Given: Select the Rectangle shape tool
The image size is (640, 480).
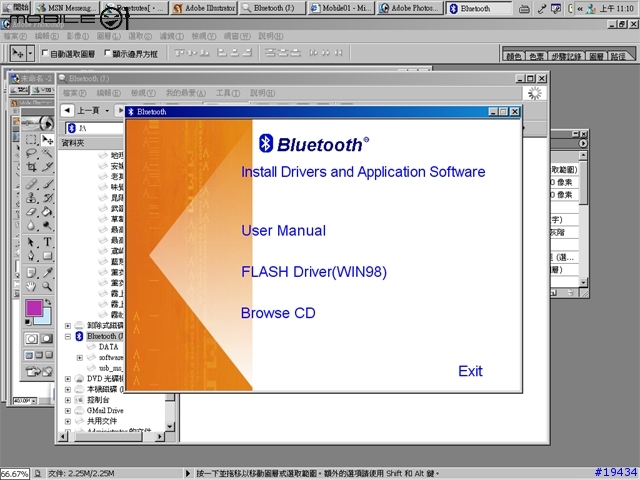Looking at the screenshot, I should point(47,256).
